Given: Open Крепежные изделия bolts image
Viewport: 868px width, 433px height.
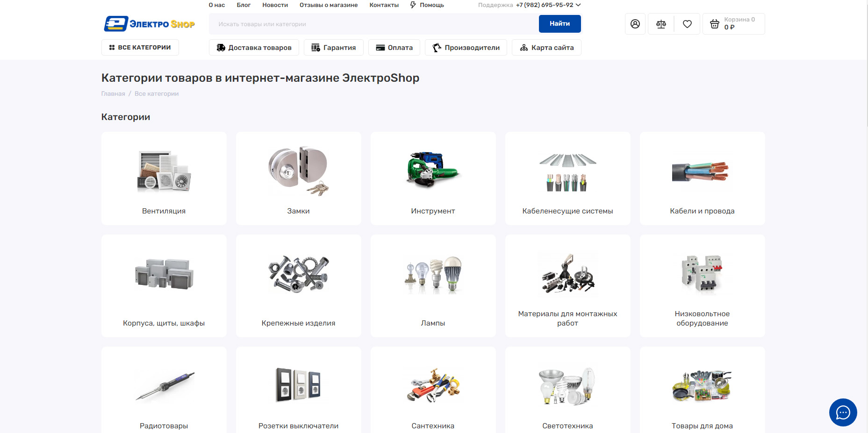Looking at the screenshot, I should tap(299, 274).
